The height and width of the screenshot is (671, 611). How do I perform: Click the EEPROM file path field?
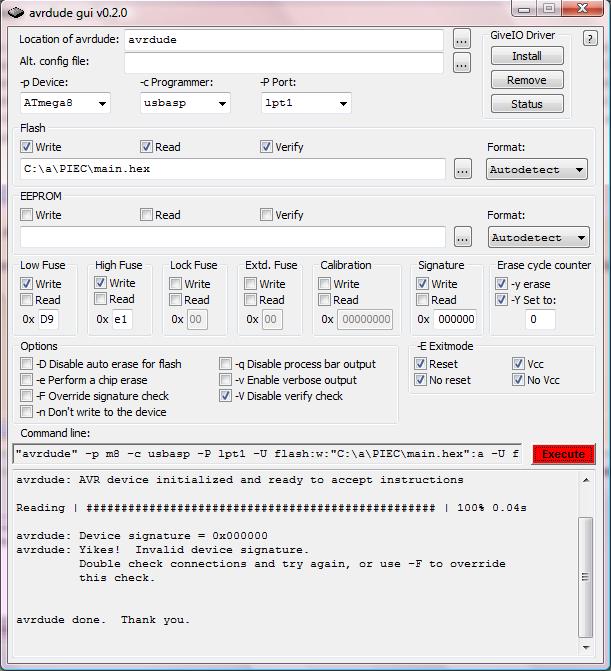(x=233, y=237)
